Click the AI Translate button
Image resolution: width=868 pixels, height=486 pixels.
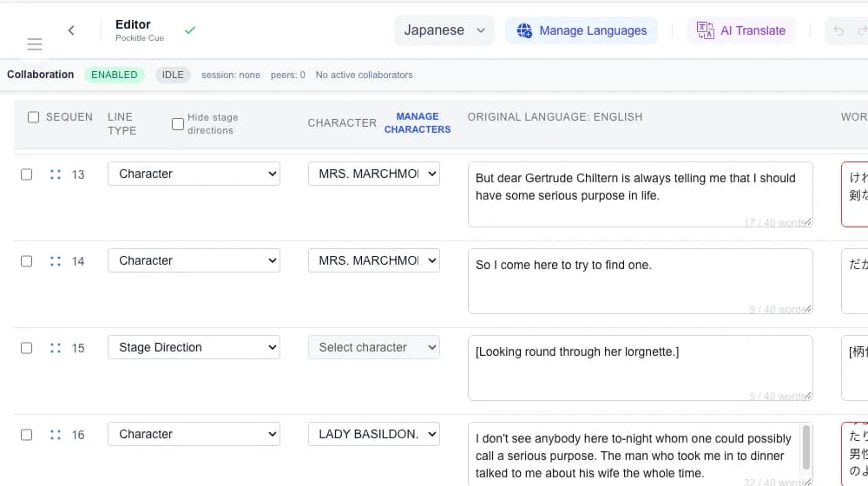pos(741,30)
